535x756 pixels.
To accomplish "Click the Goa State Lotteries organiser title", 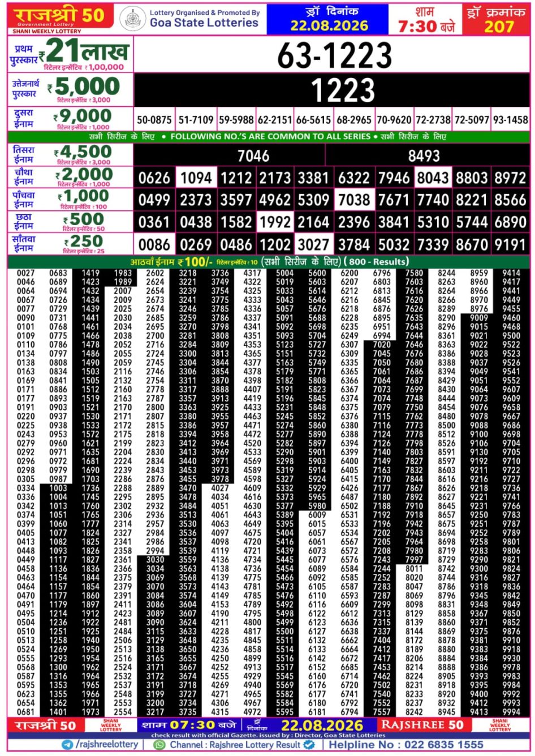I will pos(204,23).
